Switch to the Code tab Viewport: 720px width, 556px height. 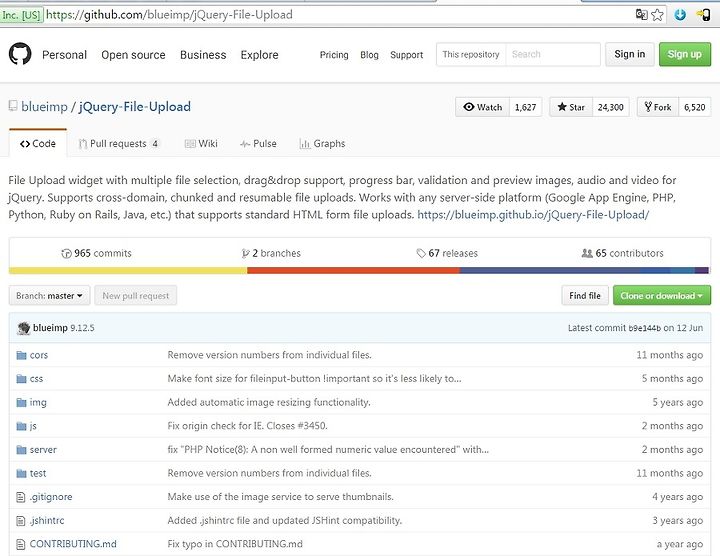[38, 144]
